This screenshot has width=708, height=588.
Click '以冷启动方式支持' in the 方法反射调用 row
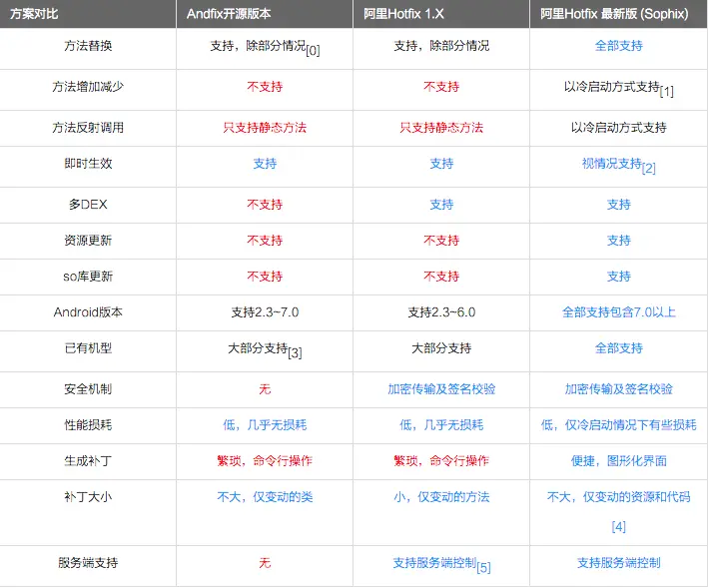click(x=618, y=128)
